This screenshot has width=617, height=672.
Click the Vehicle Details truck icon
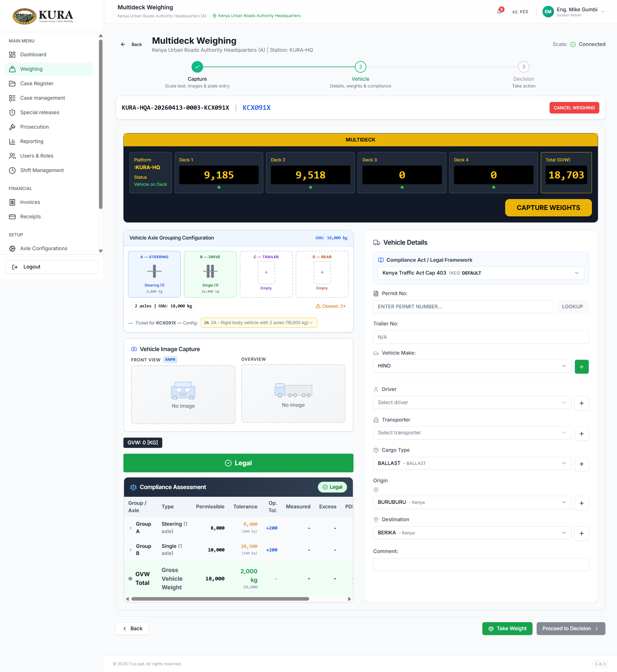coord(376,242)
